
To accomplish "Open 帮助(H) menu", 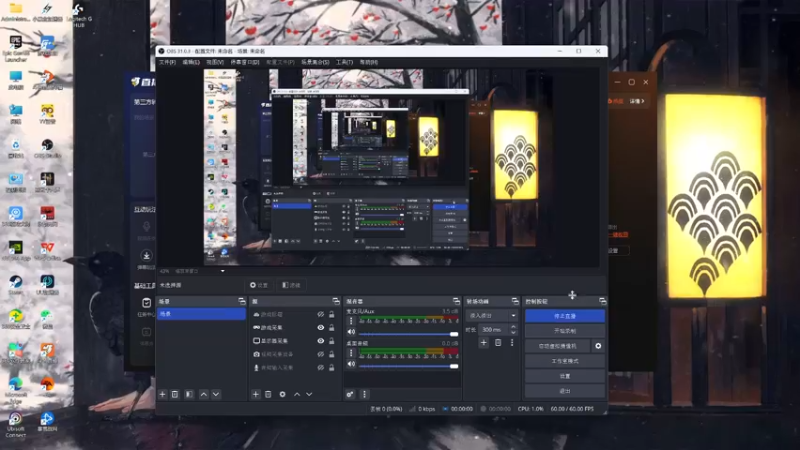I will [369, 62].
